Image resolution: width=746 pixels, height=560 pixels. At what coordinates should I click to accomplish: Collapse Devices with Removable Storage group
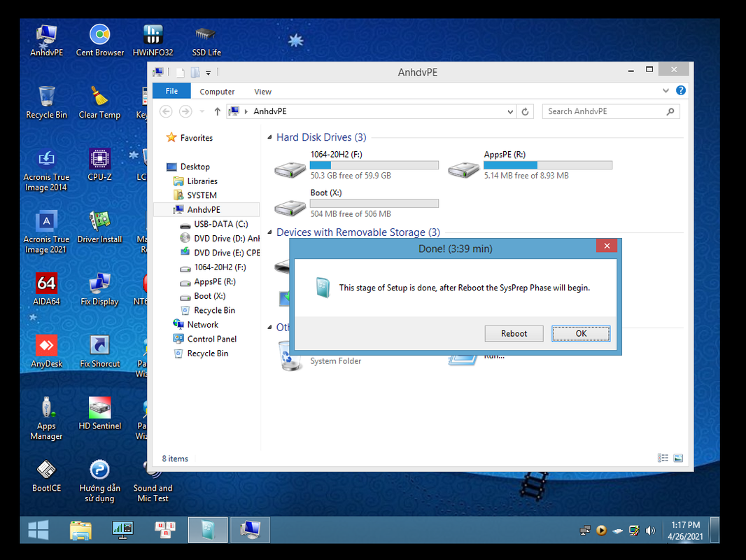coord(269,232)
